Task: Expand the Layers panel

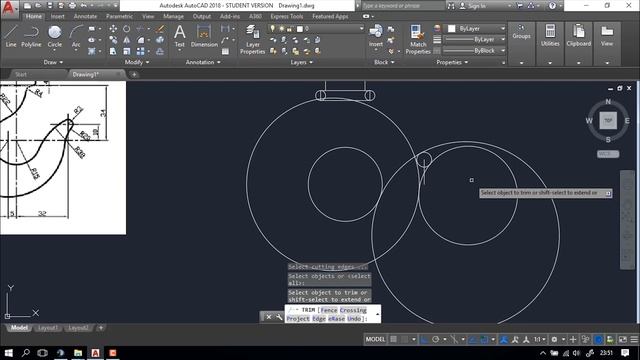Action: pos(301,62)
